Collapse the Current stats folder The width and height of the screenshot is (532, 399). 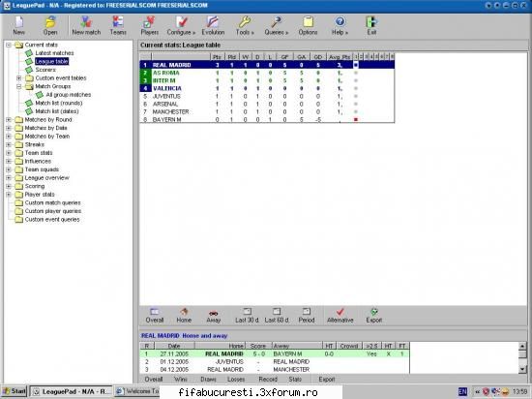(9, 45)
